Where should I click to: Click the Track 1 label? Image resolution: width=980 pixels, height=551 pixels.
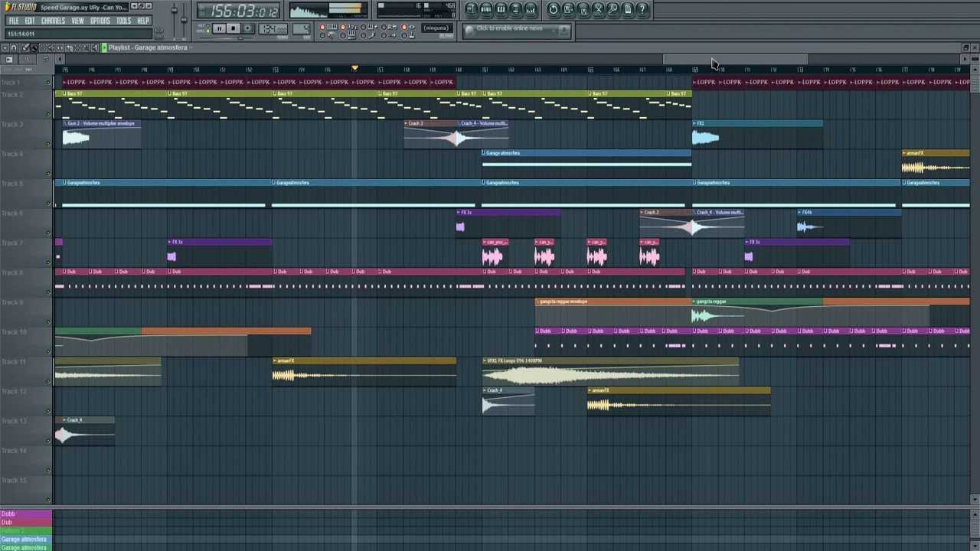coord(11,83)
